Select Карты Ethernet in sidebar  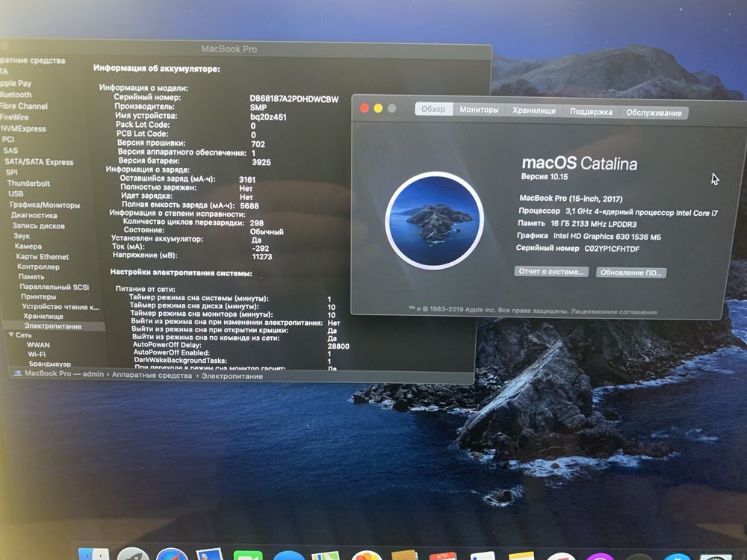tap(43, 256)
